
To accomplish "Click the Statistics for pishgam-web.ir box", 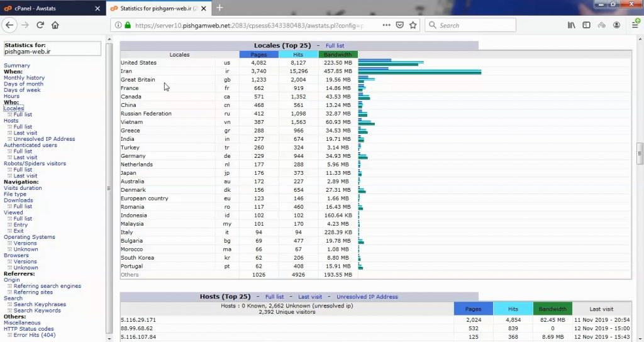I will coord(52,48).
